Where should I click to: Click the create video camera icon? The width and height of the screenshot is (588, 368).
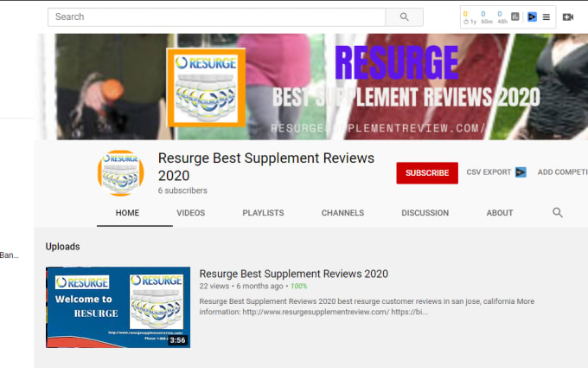point(568,17)
